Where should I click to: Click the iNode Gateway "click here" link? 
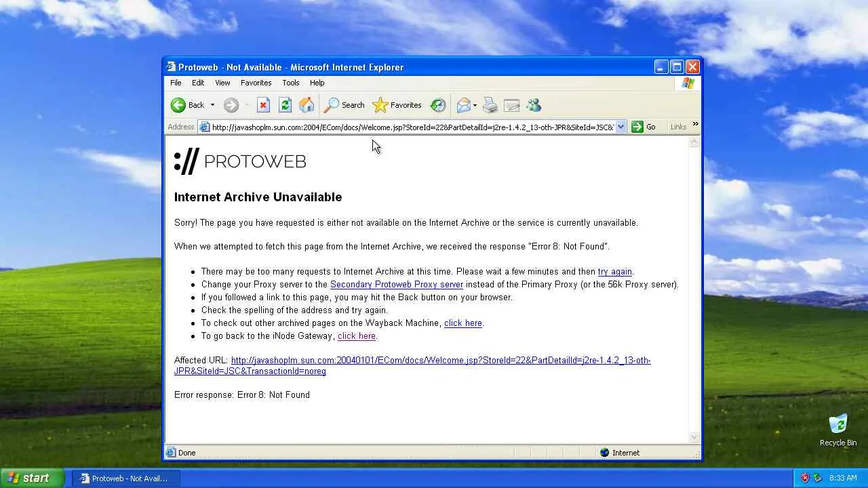[x=357, y=336]
